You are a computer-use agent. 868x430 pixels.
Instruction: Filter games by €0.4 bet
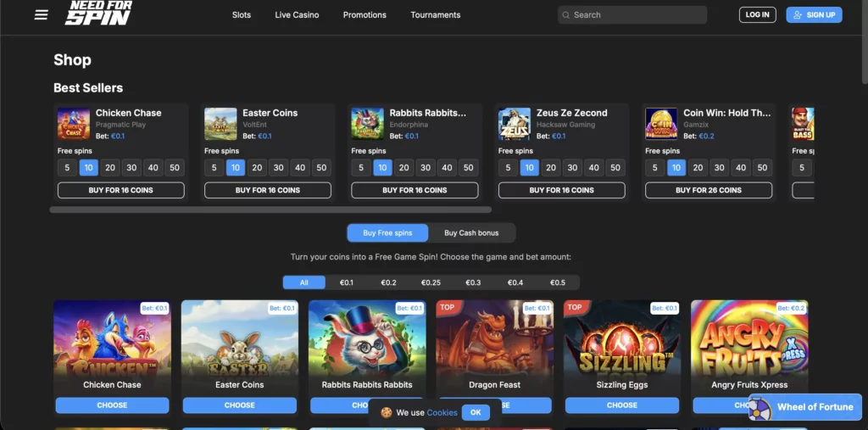click(x=515, y=282)
